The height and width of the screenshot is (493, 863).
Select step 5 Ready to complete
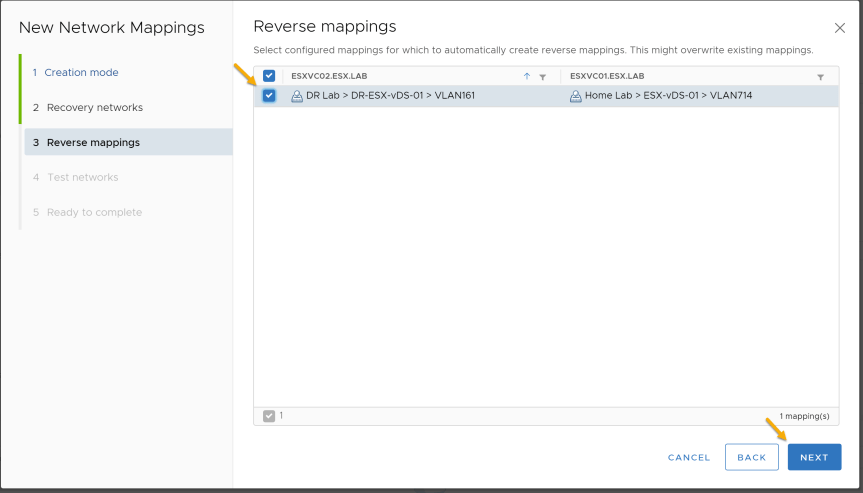[x=88, y=212]
